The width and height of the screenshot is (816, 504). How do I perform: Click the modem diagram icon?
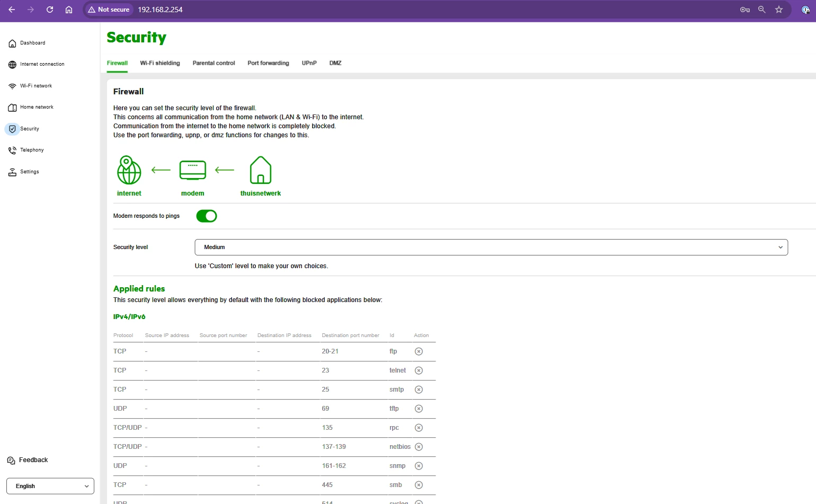pos(193,171)
